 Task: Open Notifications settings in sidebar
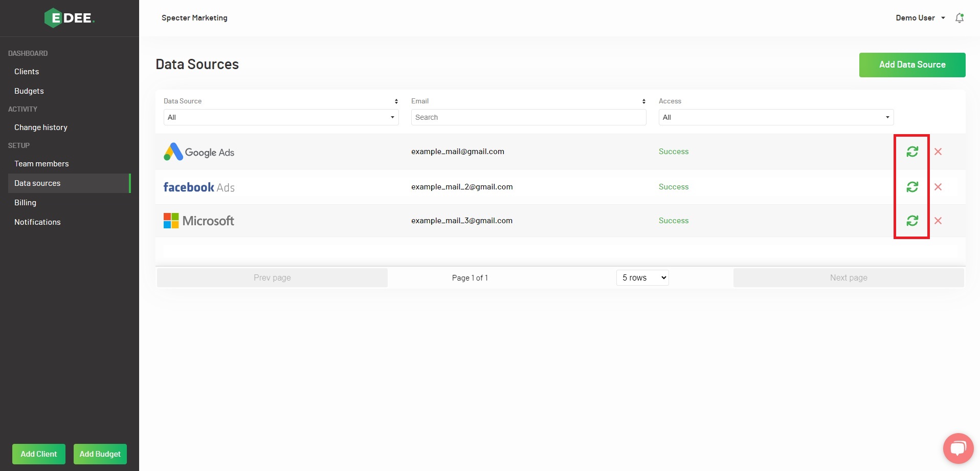(x=37, y=222)
